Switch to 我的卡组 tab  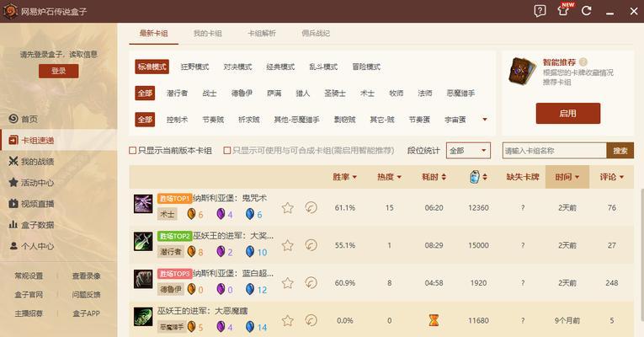tap(207, 34)
